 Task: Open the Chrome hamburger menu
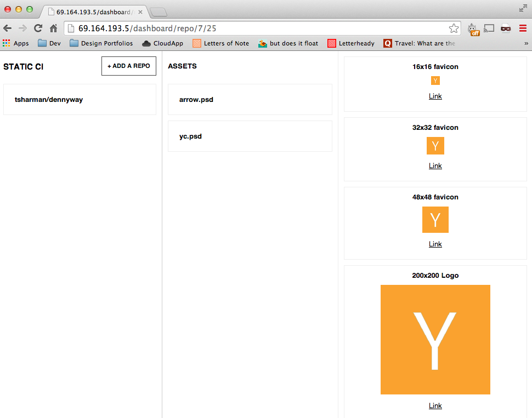click(523, 28)
